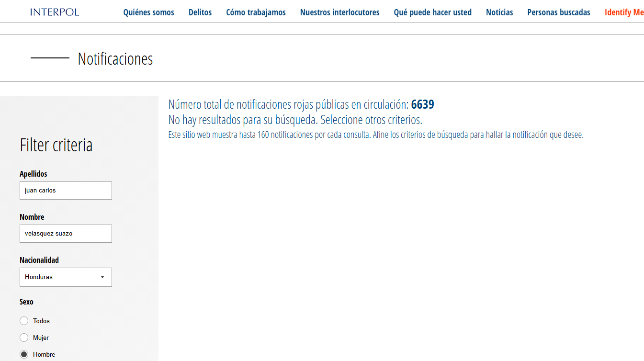Screen dimensions: 644x361
Task: Focus the Apellidos input containing juan carlos
Action: pos(66,191)
